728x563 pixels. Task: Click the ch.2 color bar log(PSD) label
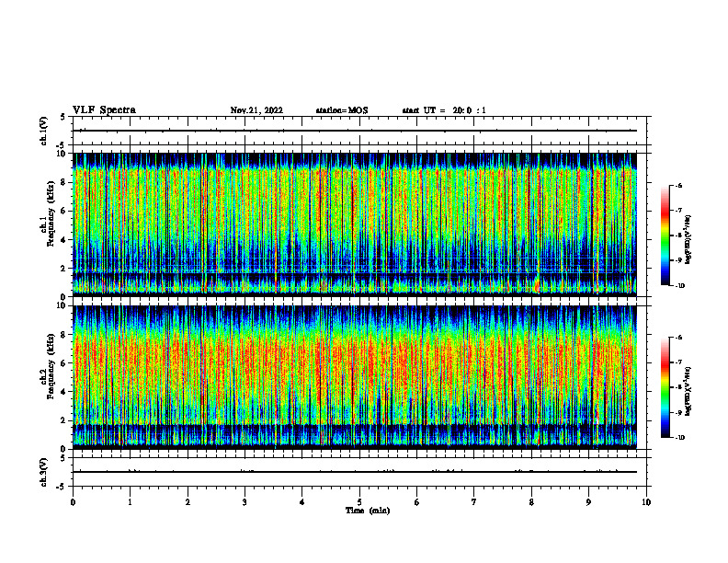click(688, 392)
